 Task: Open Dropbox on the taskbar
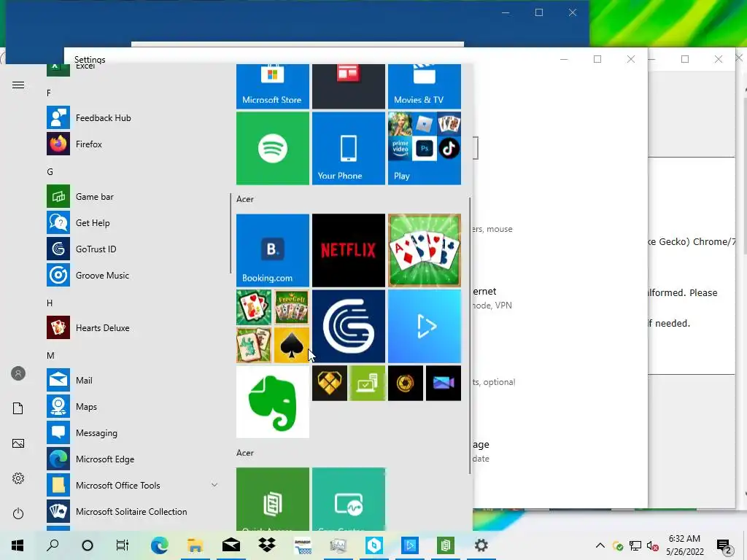point(267,545)
